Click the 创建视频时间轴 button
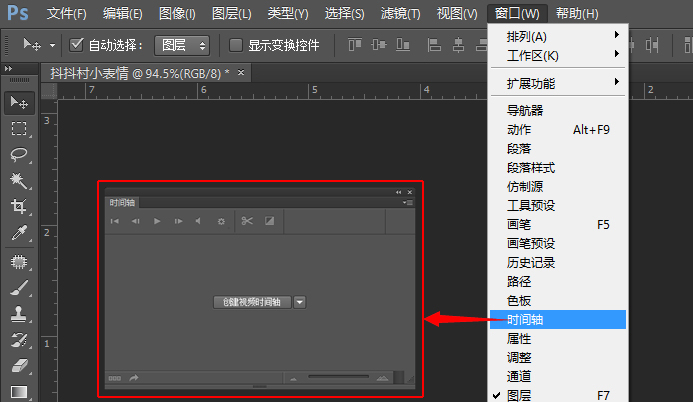 253,301
